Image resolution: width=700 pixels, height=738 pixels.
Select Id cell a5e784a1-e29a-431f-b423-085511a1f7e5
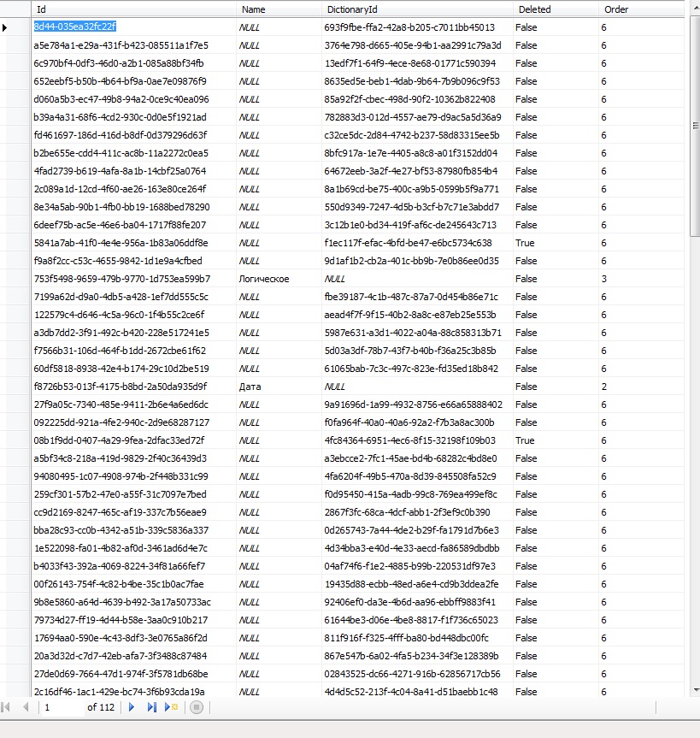pos(133,45)
